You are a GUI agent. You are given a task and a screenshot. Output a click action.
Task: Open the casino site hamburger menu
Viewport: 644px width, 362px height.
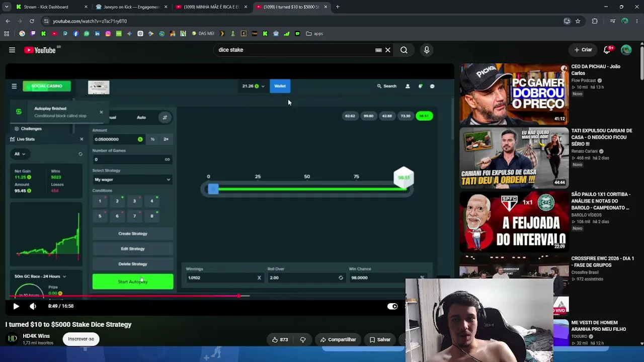[14, 86]
